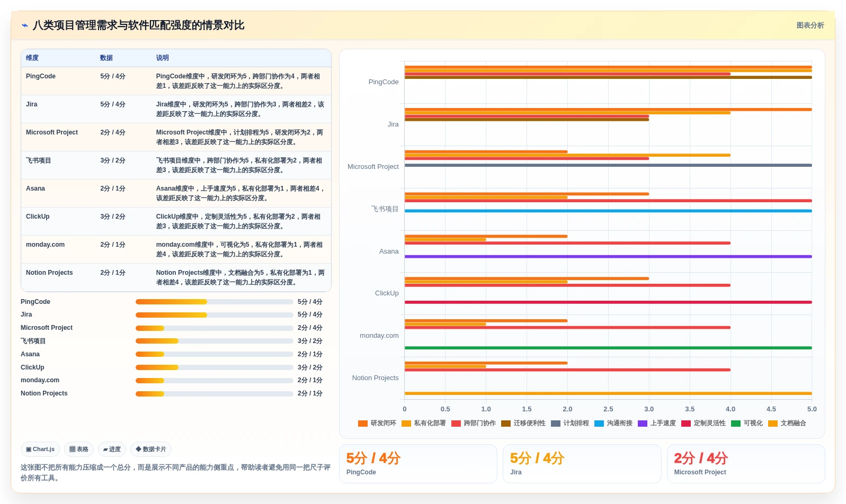846x504 pixels.
Task: Click the monday.com progress bar
Action: coord(215,381)
